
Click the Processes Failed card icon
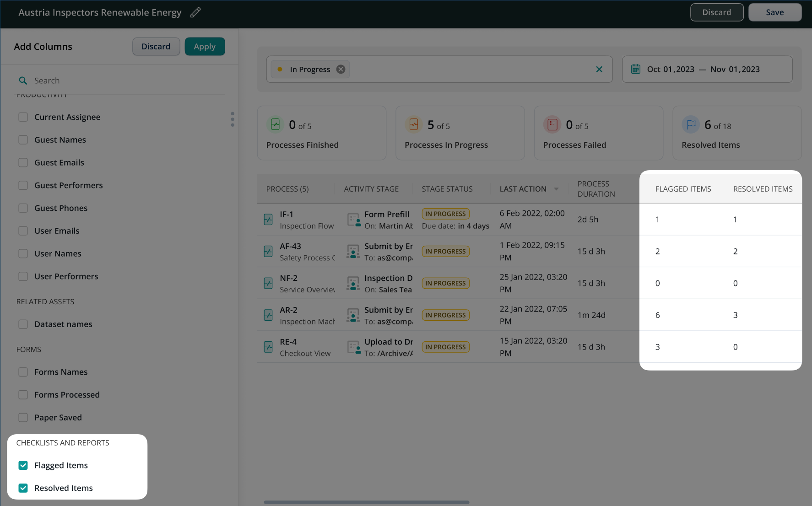click(x=552, y=124)
